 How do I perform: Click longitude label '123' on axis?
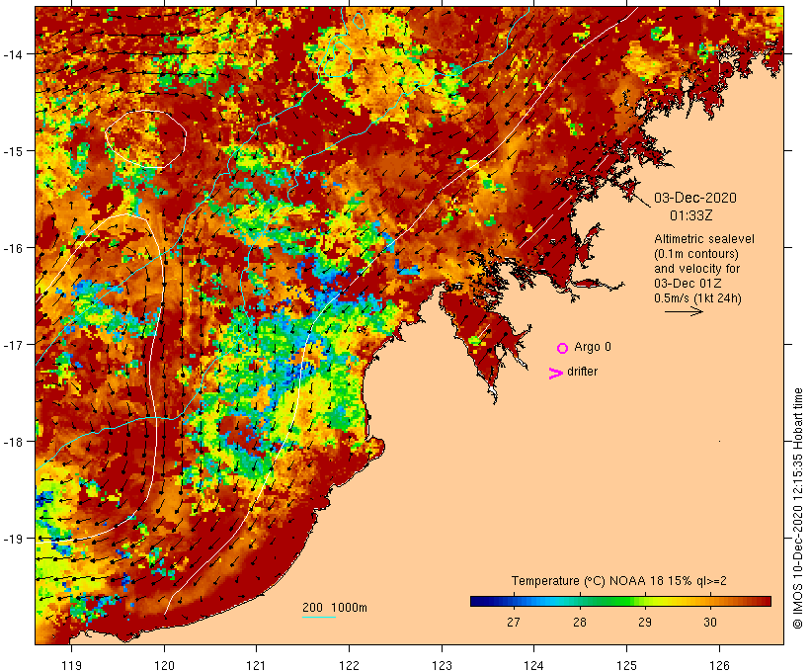coord(442,665)
